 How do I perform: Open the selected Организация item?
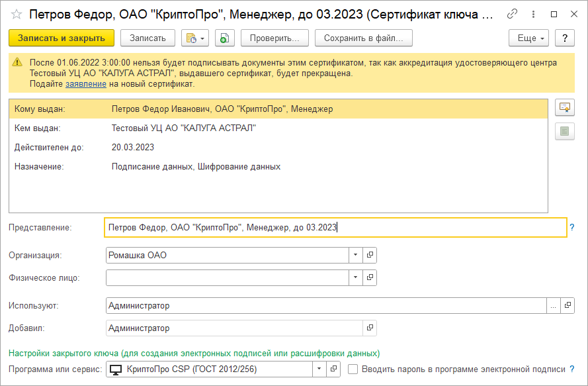click(x=370, y=256)
